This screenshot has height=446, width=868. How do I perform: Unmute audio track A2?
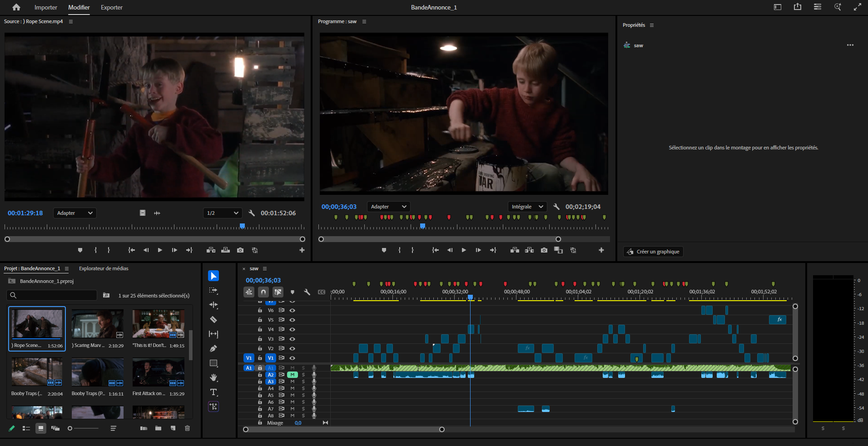[x=293, y=375]
